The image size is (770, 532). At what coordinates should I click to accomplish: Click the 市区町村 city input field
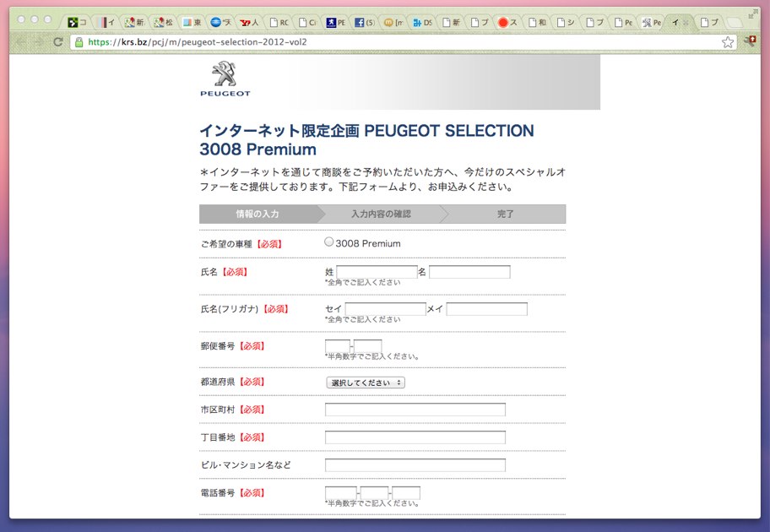414,409
